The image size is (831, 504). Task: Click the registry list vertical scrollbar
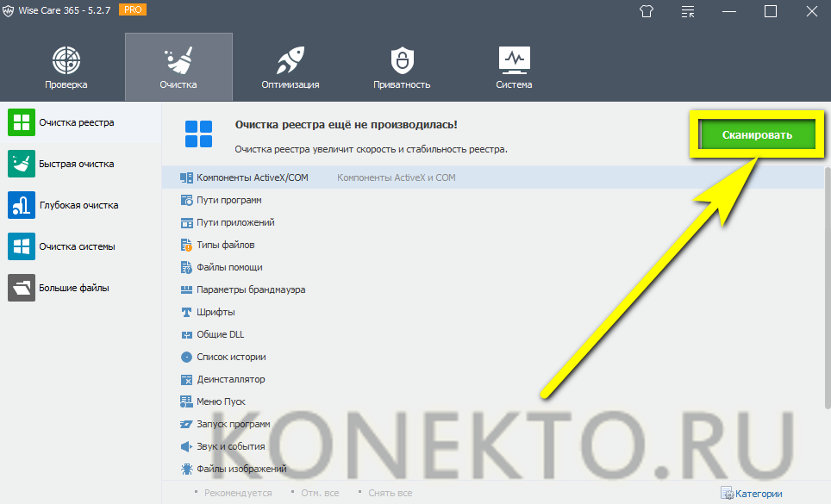click(828, 288)
